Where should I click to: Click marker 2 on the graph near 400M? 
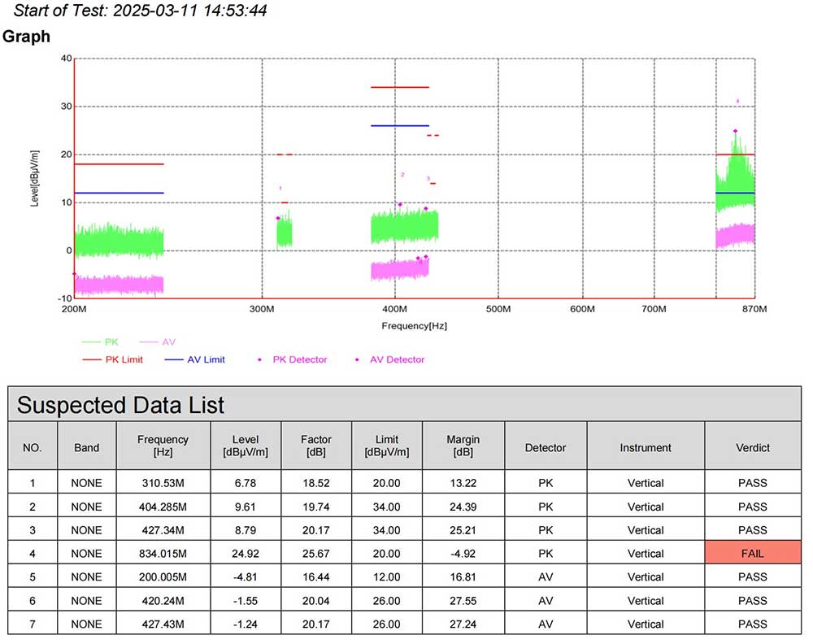(400, 204)
